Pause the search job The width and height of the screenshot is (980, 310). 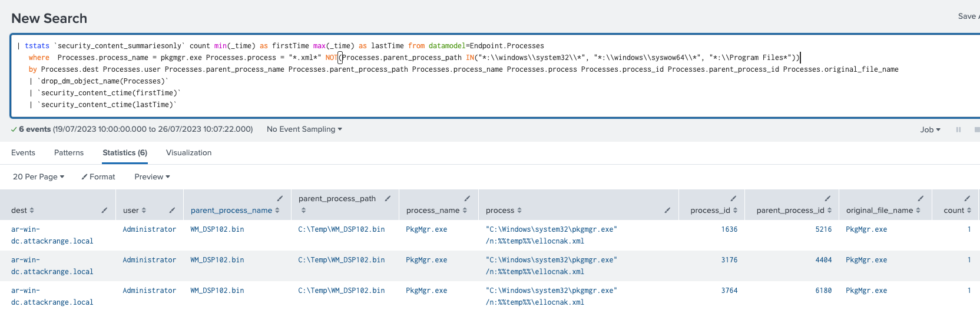[958, 129]
